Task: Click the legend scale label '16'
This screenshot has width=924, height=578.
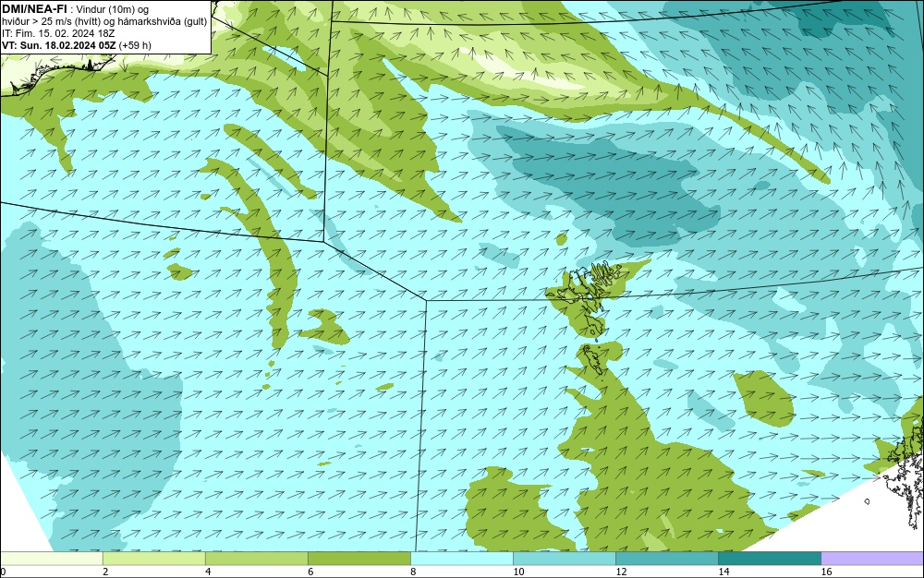Action: point(826,572)
